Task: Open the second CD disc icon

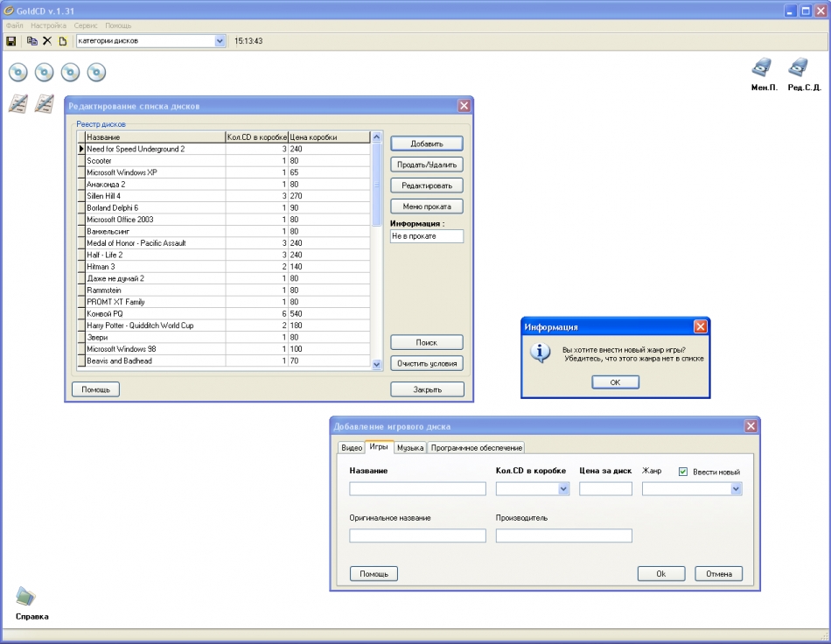Action: 44,72
